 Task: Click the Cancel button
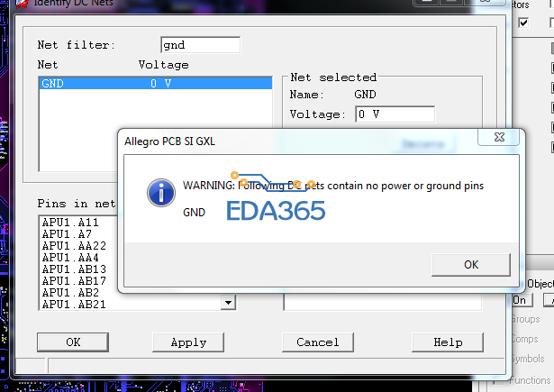point(318,342)
